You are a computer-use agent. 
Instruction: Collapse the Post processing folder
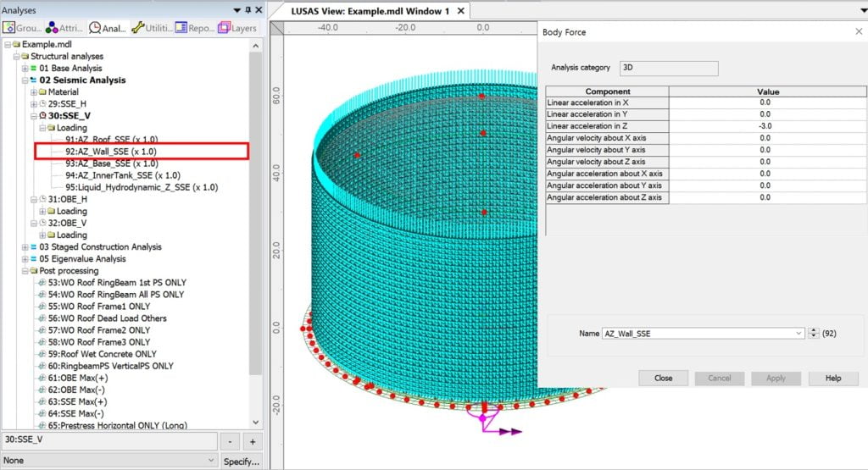coord(25,271)
